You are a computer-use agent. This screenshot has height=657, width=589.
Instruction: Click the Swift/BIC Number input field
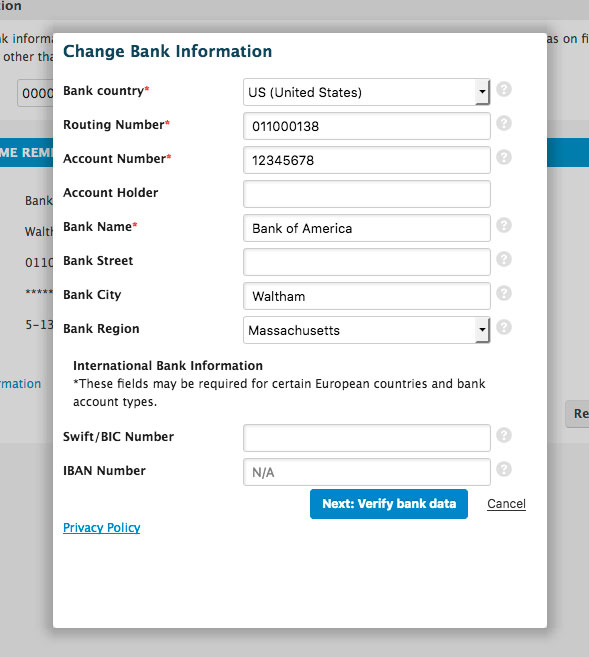pyautogui.click(x=367, y=438)
